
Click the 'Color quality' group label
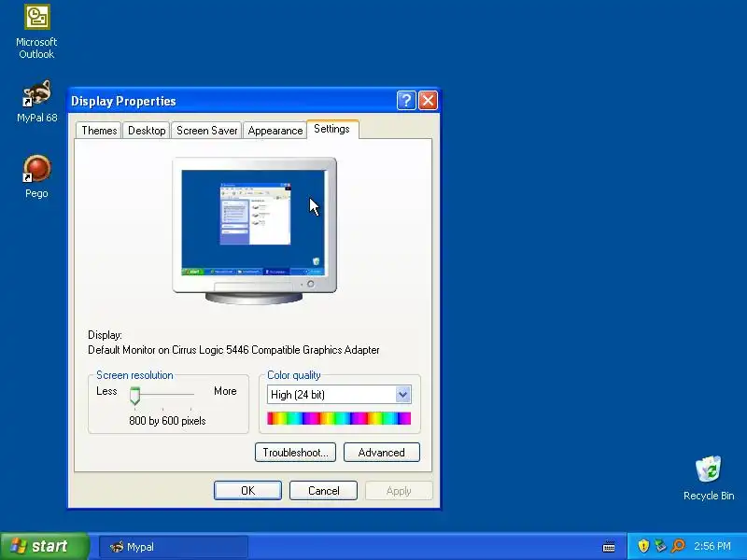(293, 375)
